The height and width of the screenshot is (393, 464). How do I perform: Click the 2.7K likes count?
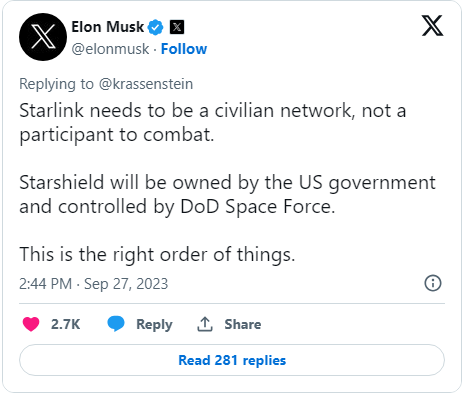pyautogui.click(x=66, y=324)
